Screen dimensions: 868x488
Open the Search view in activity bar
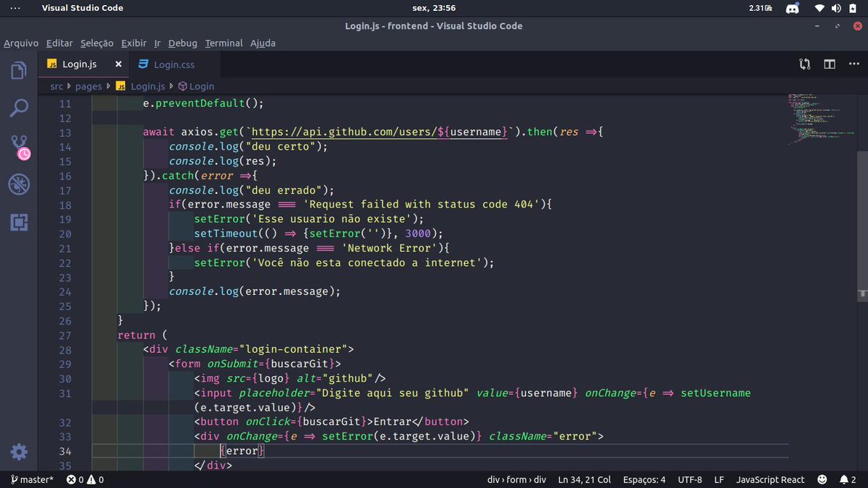[x=19, y=108]
